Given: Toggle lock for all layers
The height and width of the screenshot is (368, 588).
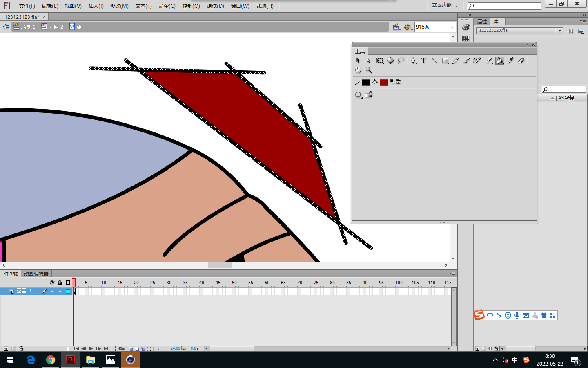Looking at the screenshot, I should [x=60, y=283].
